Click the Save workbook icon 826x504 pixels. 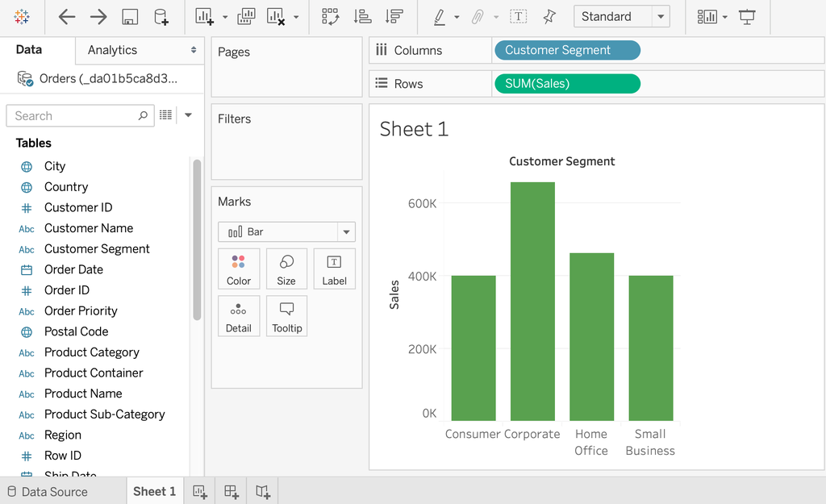(x=131, y=16)
